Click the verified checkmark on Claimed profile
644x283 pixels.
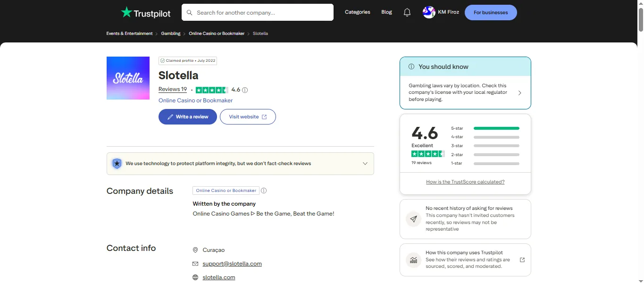[162, 61]
